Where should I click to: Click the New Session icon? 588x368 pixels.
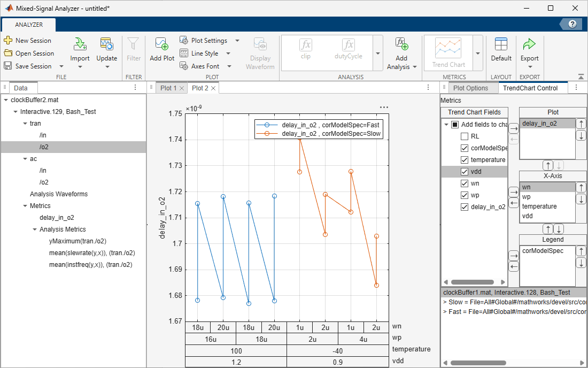[x=8, y=40]
